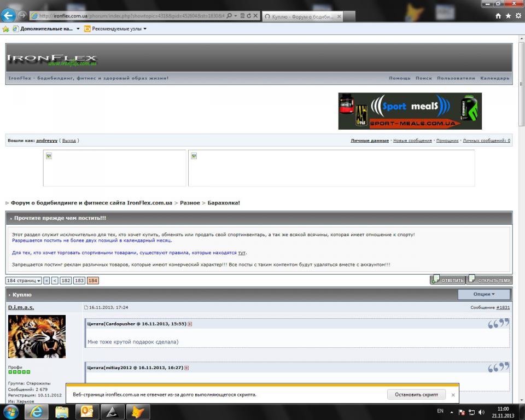Go to page 183 of the topic
The image size is (525, 420).
point(79,281)
